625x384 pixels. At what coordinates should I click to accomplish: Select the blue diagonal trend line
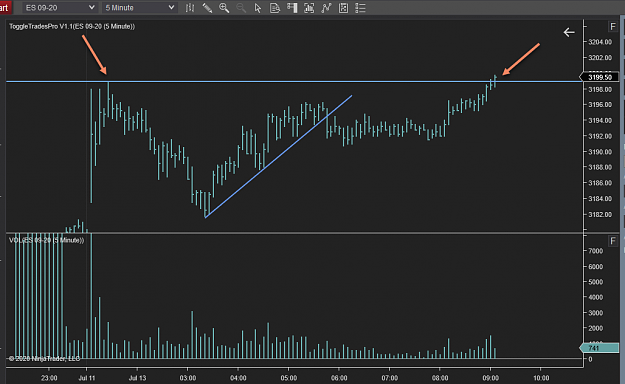coord(278,156)
